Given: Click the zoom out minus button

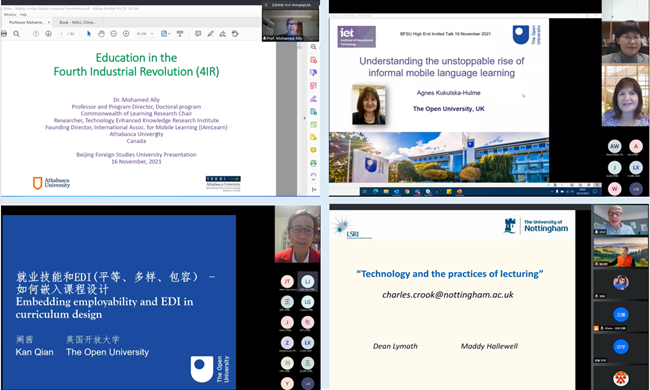Looking at the screenshot, I should click(114, 34).
